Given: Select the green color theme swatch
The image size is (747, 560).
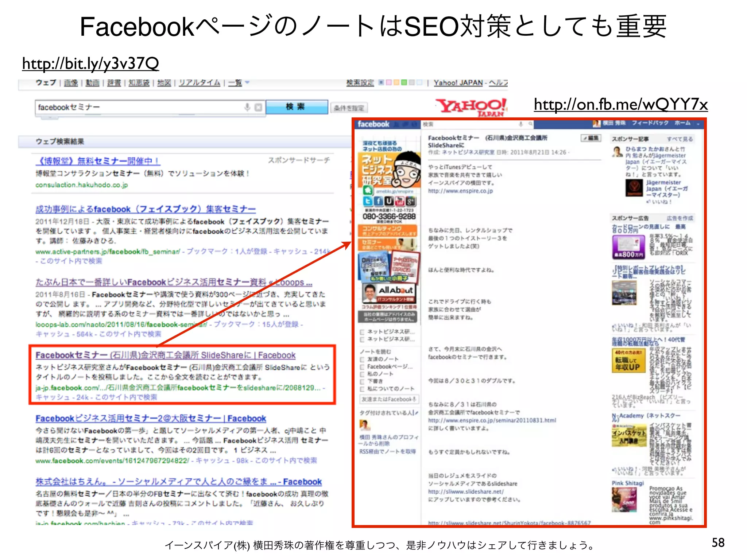Looking at the screenshot, I should click(404, 83).
